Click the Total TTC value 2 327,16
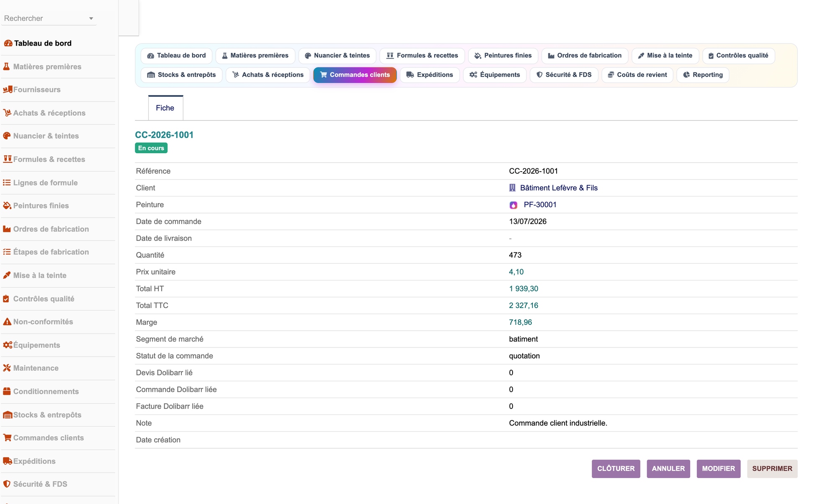 524,306
